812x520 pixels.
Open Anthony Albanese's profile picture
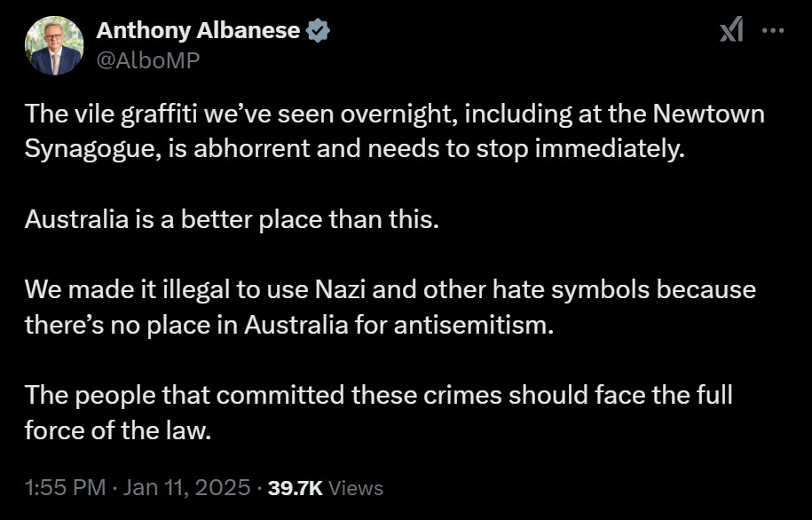(53, 46)
